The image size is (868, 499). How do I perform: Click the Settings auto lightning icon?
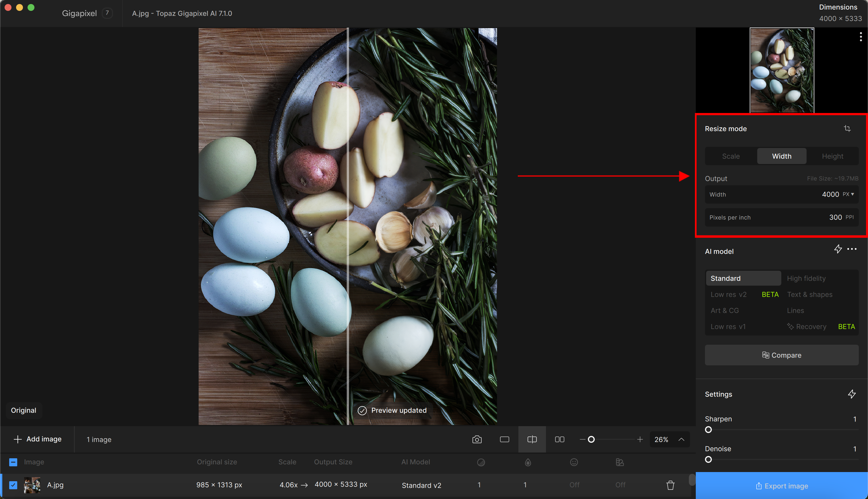tap(852, 394)
